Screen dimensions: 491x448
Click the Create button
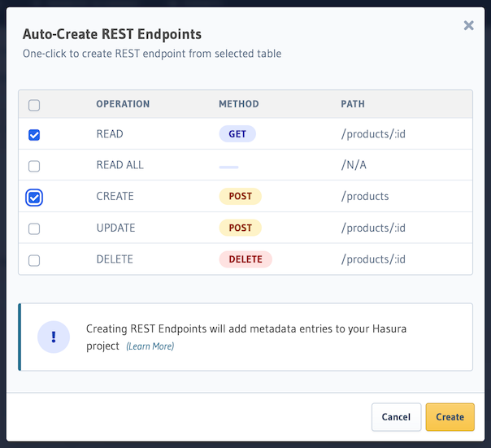(450, 417)
